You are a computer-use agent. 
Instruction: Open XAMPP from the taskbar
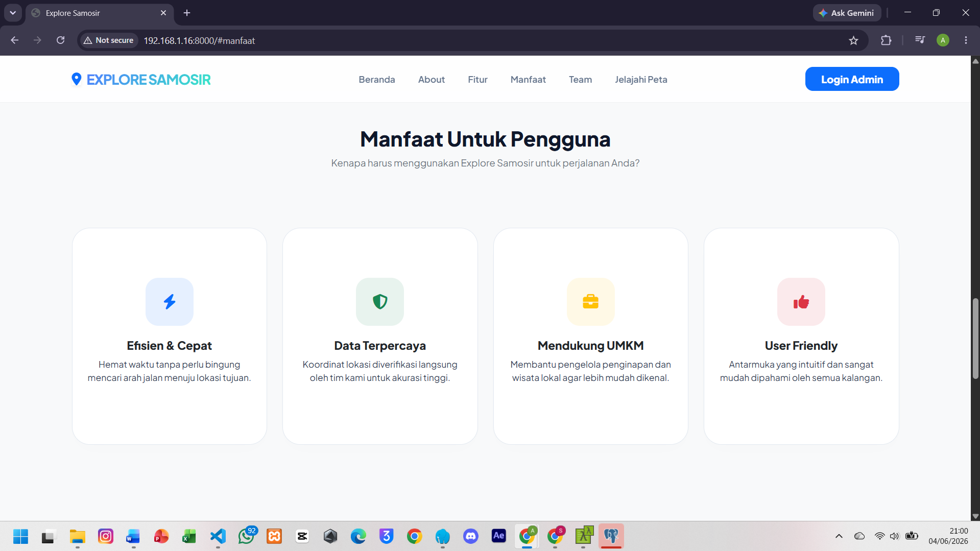point(274,536)
